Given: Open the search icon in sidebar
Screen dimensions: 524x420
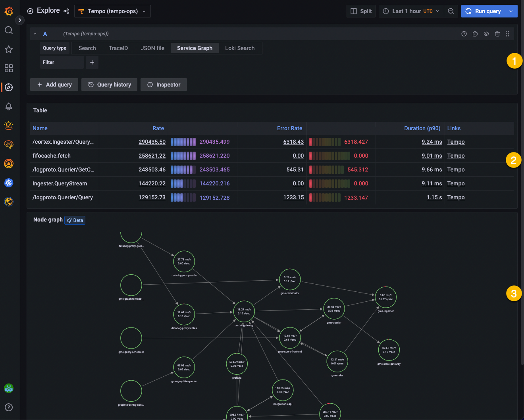Looking at the screenshot, I should (x=9, y=30).
